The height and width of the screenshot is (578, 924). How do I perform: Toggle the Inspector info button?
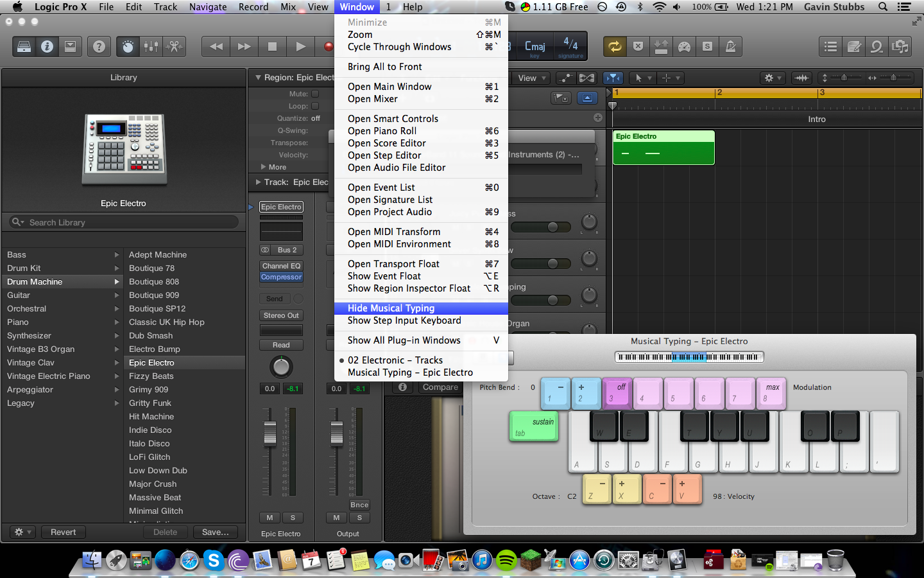pos(47,46)
